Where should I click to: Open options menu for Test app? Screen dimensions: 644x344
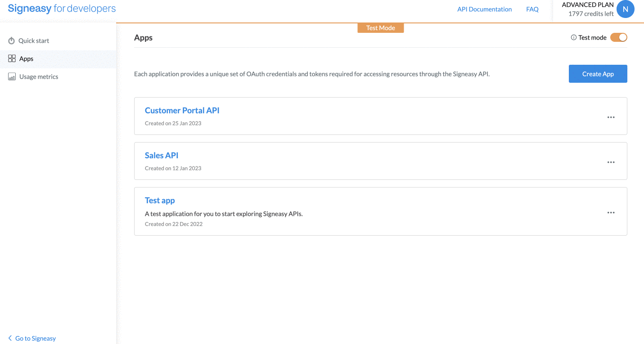(x=611, y=212)
